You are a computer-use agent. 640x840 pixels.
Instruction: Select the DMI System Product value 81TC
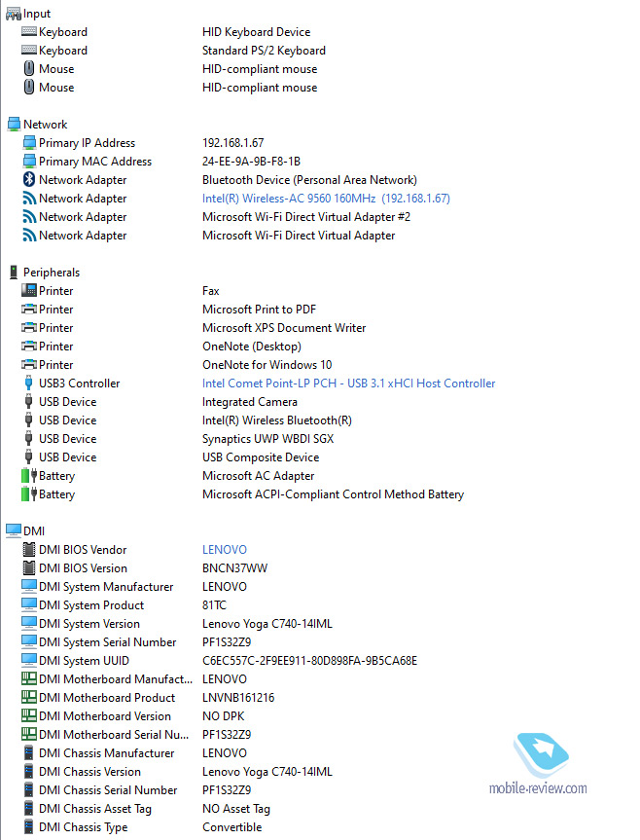tap(214, 605)
